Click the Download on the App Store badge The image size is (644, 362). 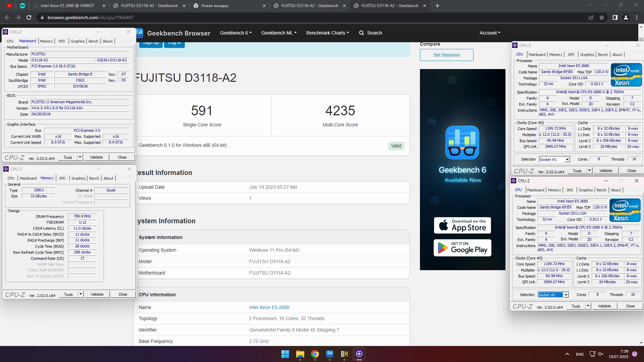[462, 225]
